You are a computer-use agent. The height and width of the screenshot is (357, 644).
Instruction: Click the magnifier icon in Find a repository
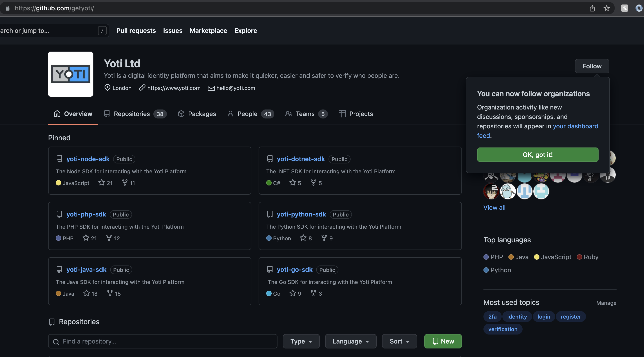[x=56, y=342]
